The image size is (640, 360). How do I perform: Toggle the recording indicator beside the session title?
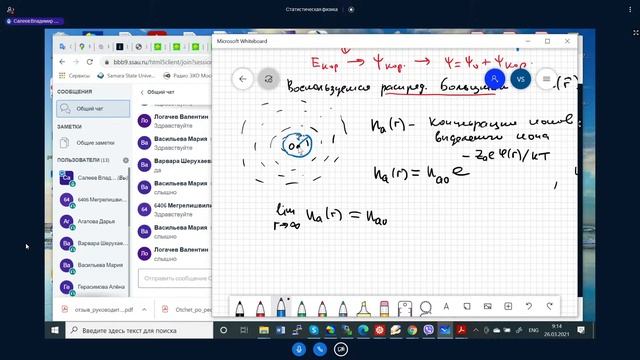(351, 9)
